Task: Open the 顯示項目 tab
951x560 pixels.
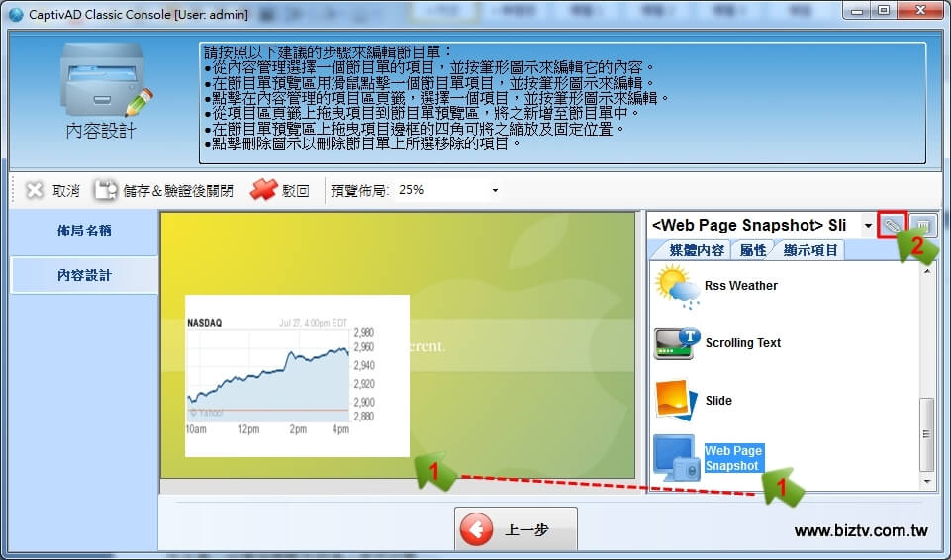Action: point(810,250)
